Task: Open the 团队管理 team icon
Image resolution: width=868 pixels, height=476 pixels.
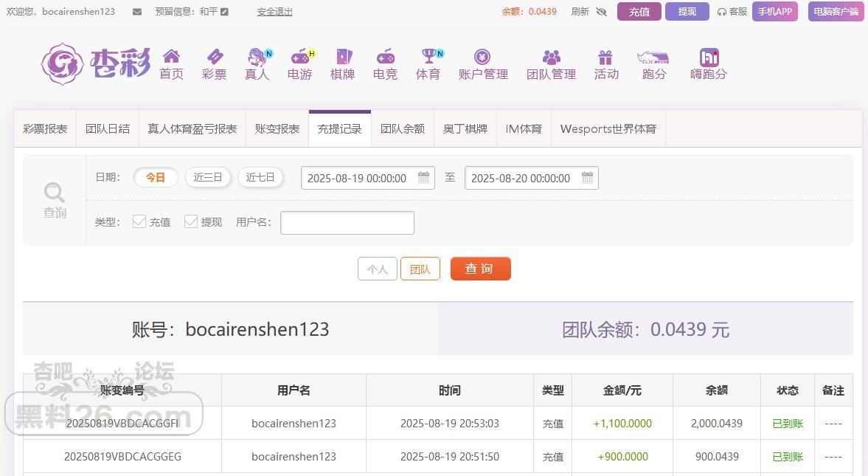Action: tap(551, 58)
